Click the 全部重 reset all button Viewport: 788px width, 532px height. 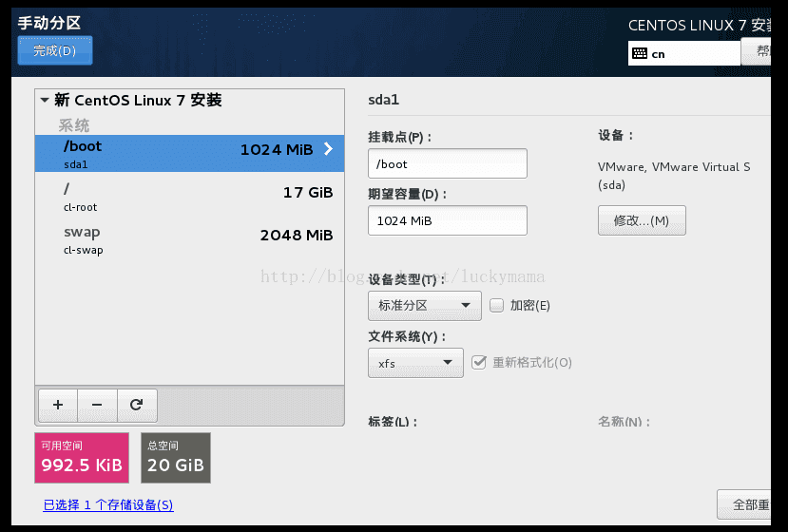click(x=744, y=504)
